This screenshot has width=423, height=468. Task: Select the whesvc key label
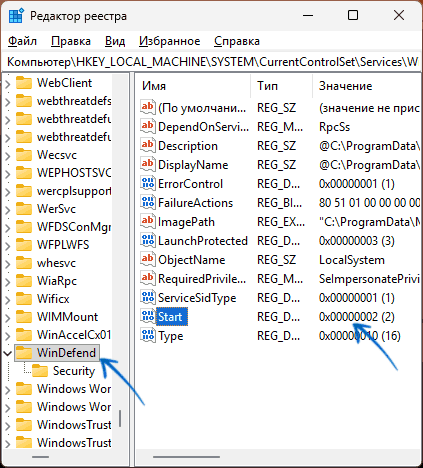(56, 263)
